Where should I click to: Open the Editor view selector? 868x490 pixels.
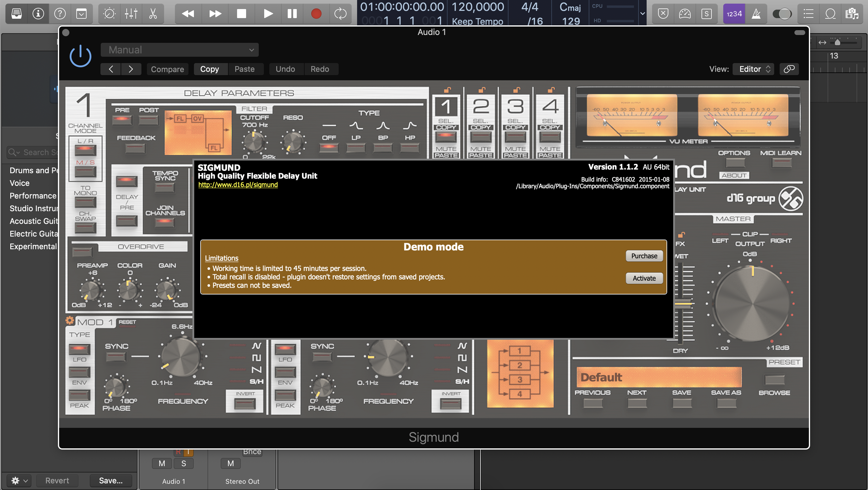coord(754,69)
